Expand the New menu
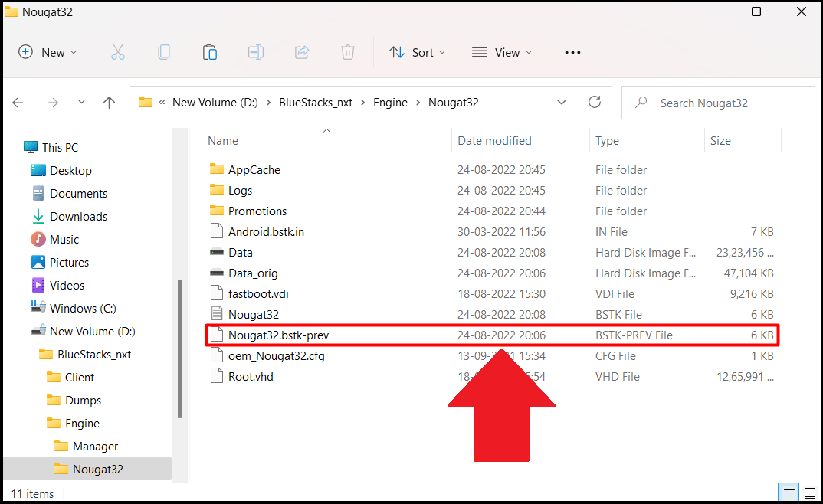823x504 pixels. tap(48, 52)
